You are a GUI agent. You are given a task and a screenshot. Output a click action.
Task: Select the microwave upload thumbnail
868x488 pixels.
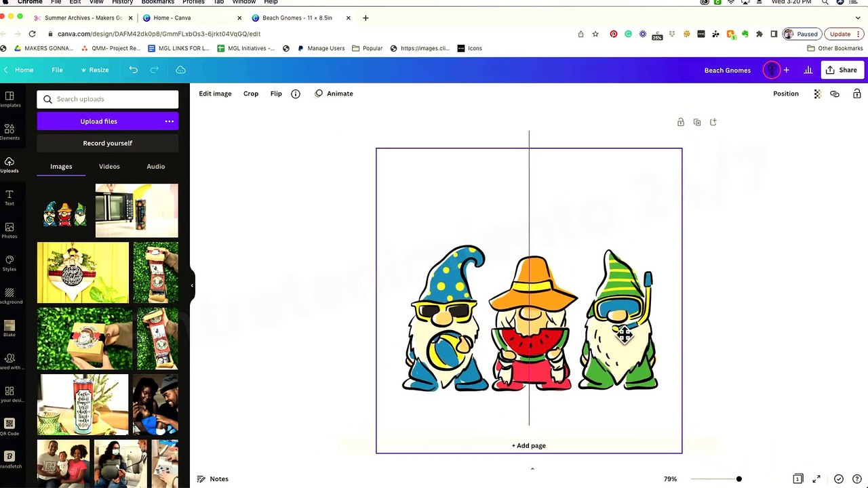[137, 211]
